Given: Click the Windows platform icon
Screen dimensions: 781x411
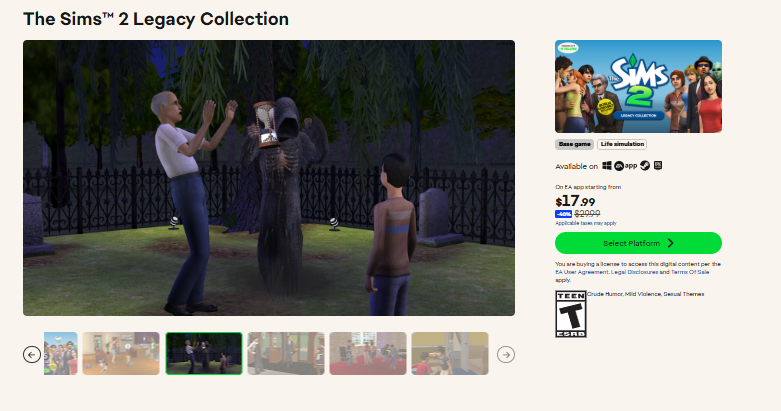Looking at the screenshot, I should (x=607, y=165).
